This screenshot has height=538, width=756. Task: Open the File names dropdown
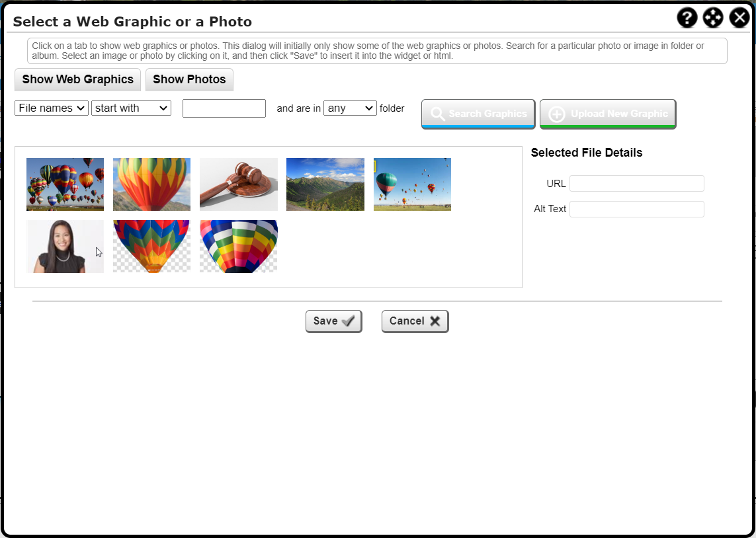coord(51,108)
